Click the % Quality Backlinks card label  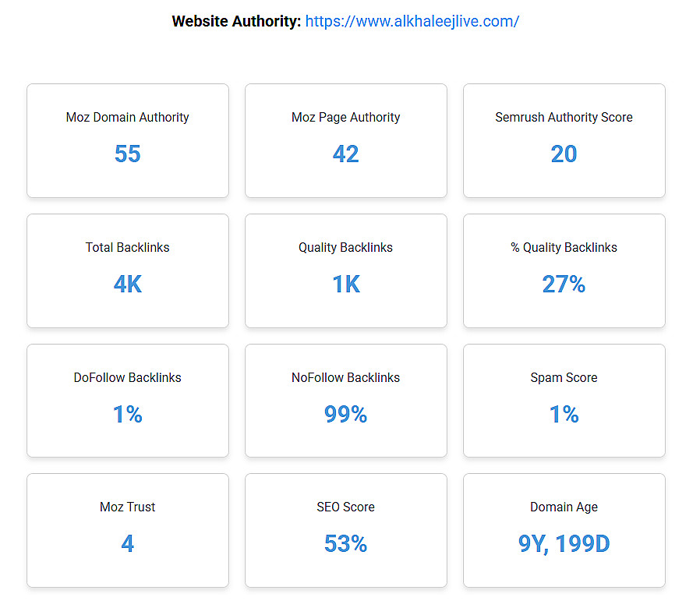coord(564,248)
